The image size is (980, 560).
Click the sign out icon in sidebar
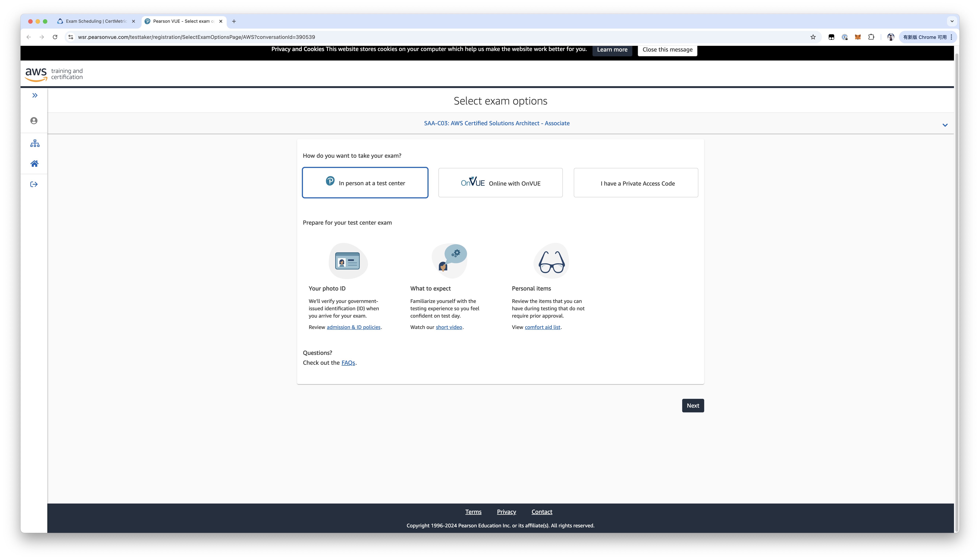point(34,184)
